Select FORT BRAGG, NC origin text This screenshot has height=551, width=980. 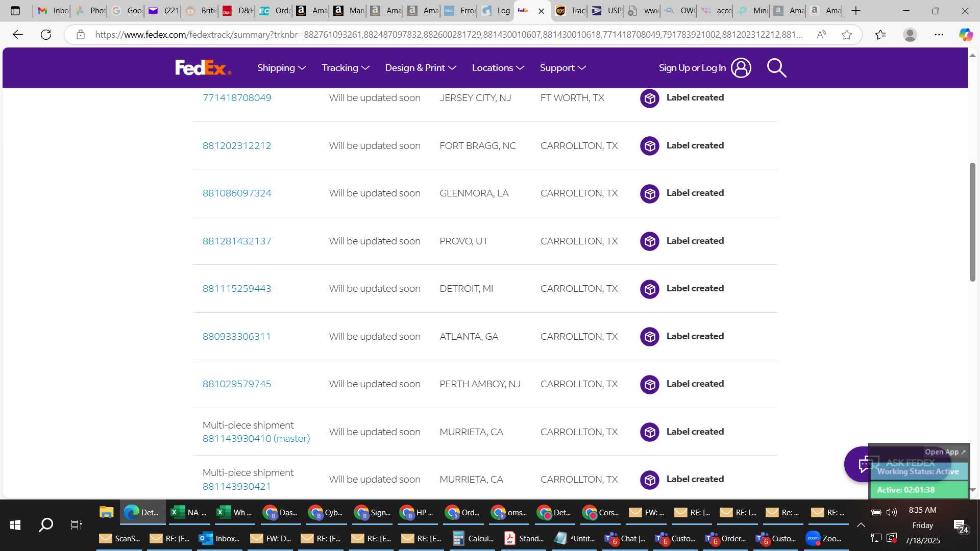tap(478, 146)
